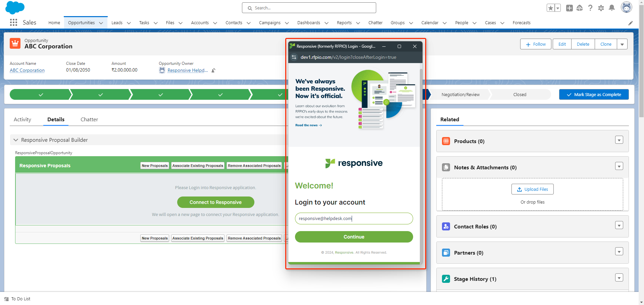Screen dimensions: 644x305
Task: Switch to the record Chatter tab
Action: pos(89,120)
